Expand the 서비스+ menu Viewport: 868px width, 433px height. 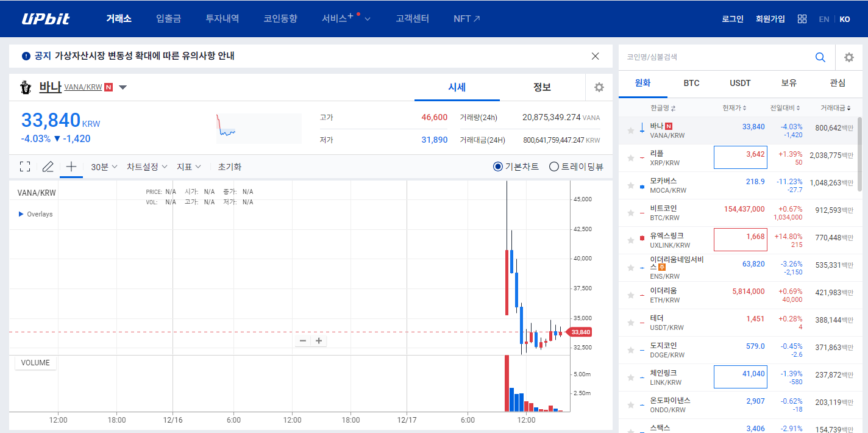346,18
